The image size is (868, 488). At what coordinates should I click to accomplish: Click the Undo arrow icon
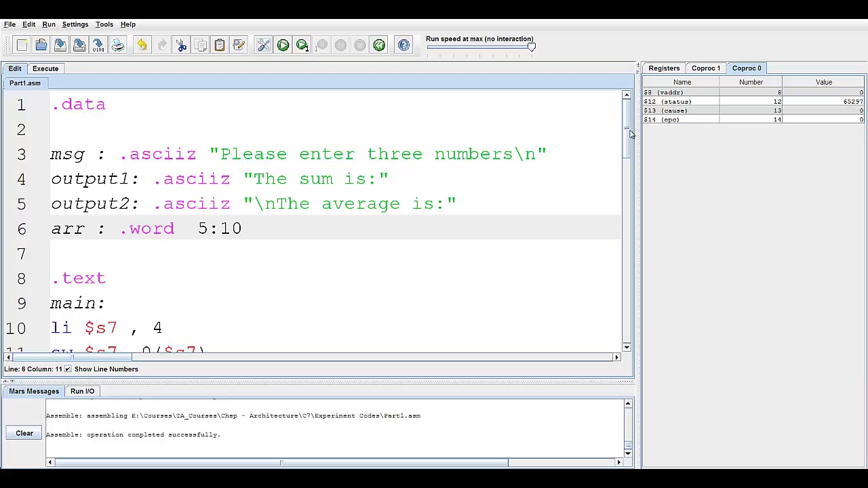coord(142,45)
